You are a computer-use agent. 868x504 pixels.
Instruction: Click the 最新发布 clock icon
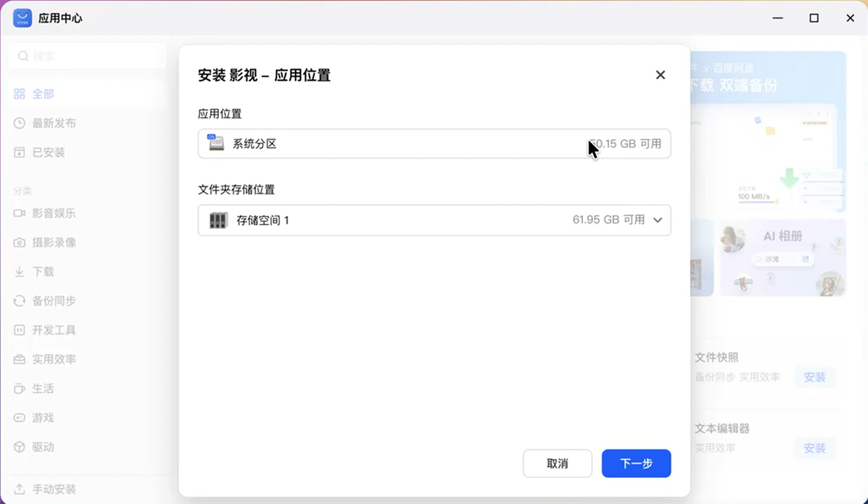click(x=19, y=123)
